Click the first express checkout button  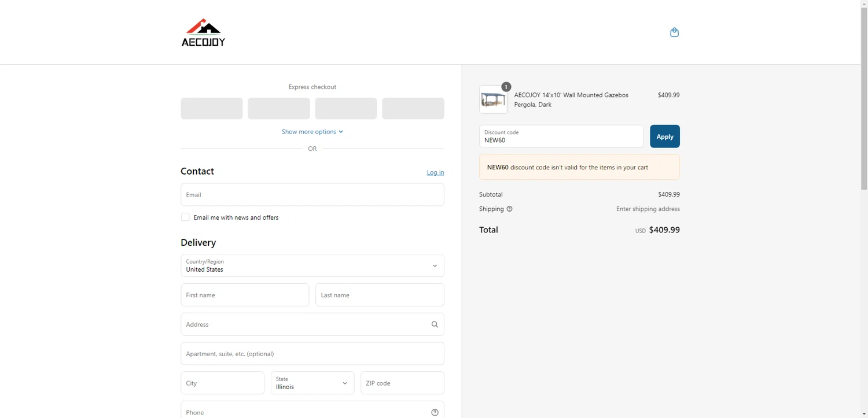[x=212, y=109]
